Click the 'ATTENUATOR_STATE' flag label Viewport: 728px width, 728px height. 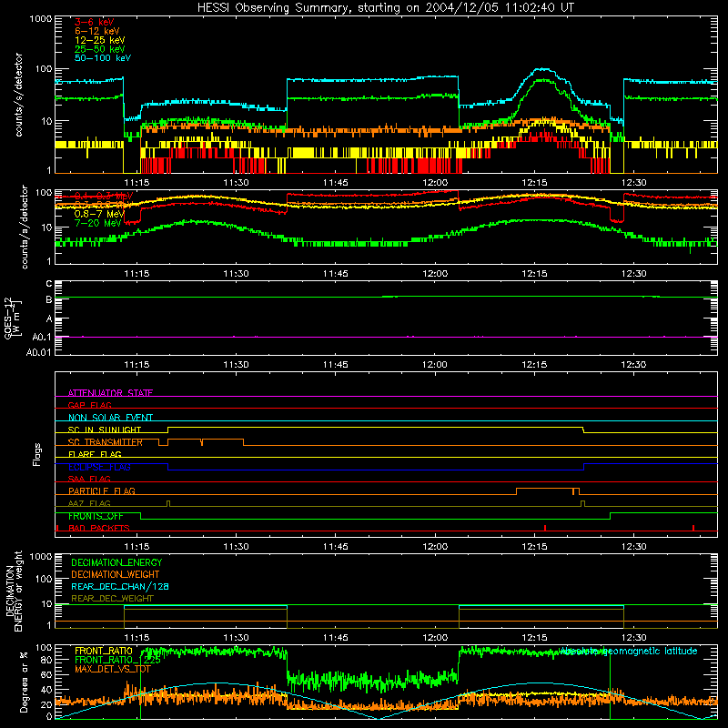110,393
